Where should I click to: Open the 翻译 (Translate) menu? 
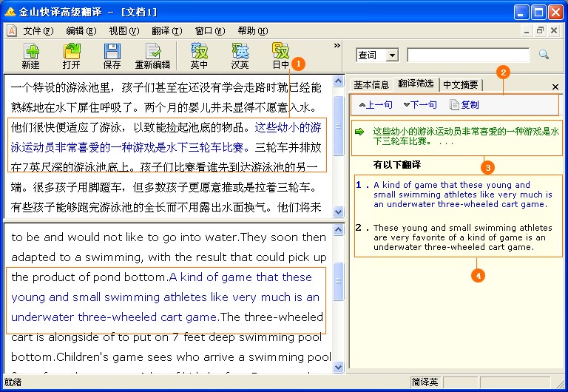click(166, 31)
